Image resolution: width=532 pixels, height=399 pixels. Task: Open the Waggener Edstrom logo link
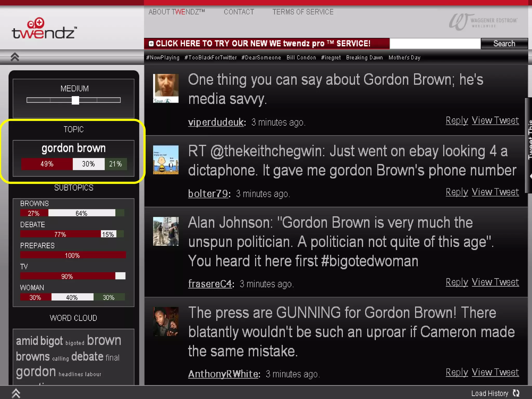coord(483,22)
